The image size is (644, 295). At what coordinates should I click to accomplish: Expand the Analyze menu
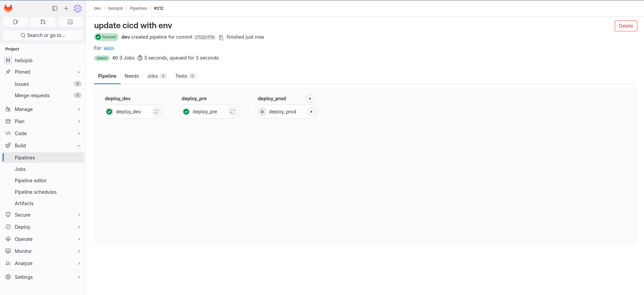[43, 263]
